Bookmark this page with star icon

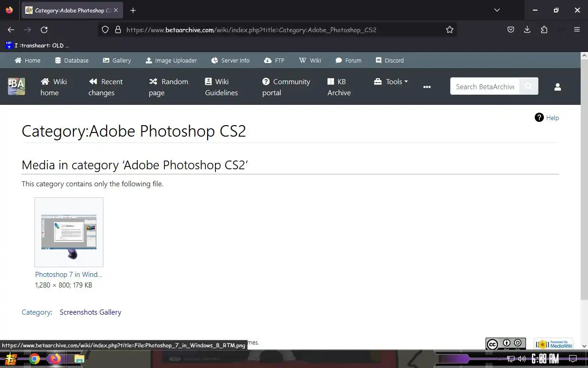450,29
